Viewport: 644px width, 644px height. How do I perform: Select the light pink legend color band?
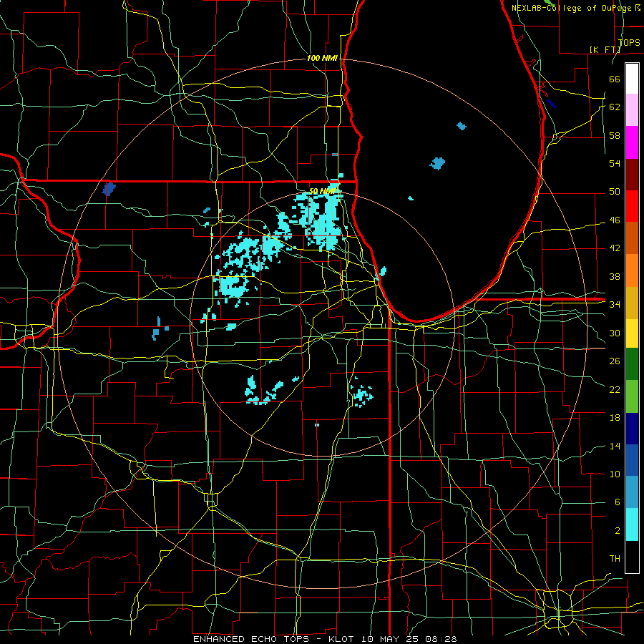[632, 110]
